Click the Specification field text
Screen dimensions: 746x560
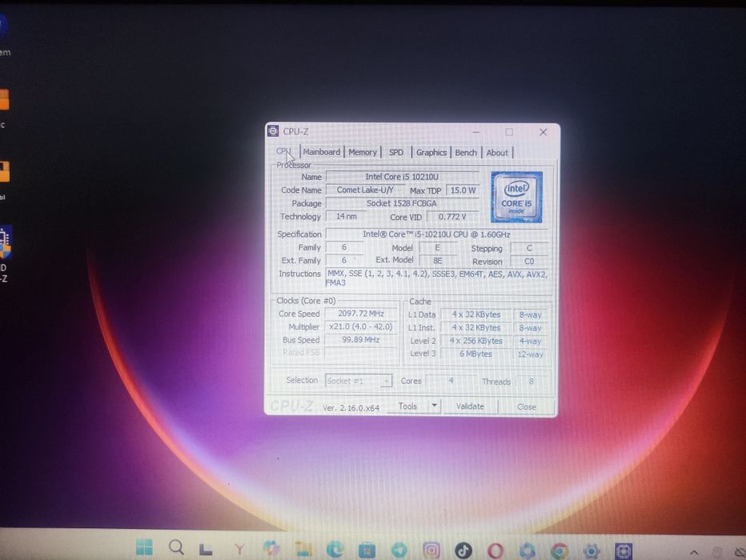coord(436,234)
